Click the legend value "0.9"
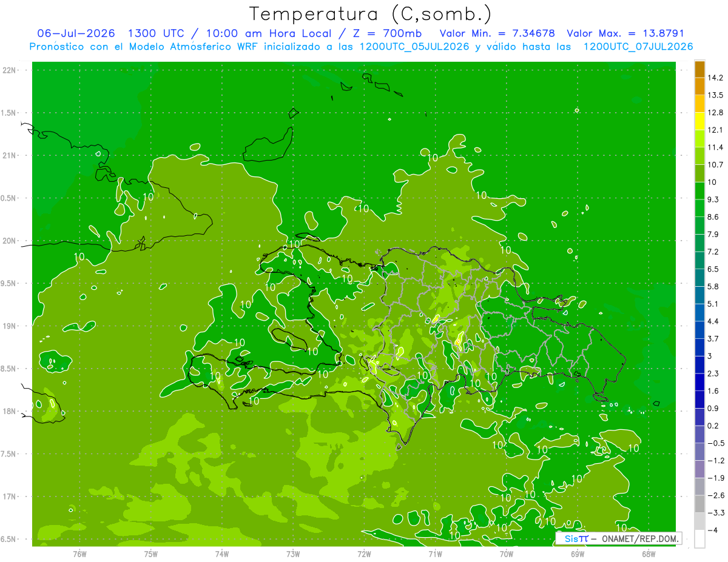728x562 pixels. 714,409
